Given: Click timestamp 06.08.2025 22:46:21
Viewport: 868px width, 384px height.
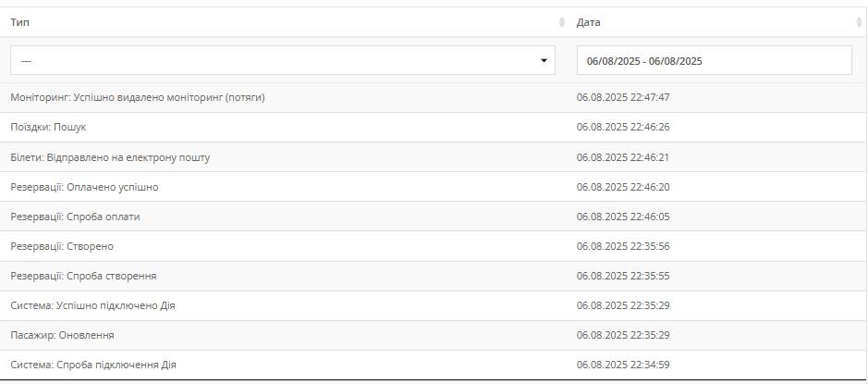Looking at the screenshot, I should point(623,157).
